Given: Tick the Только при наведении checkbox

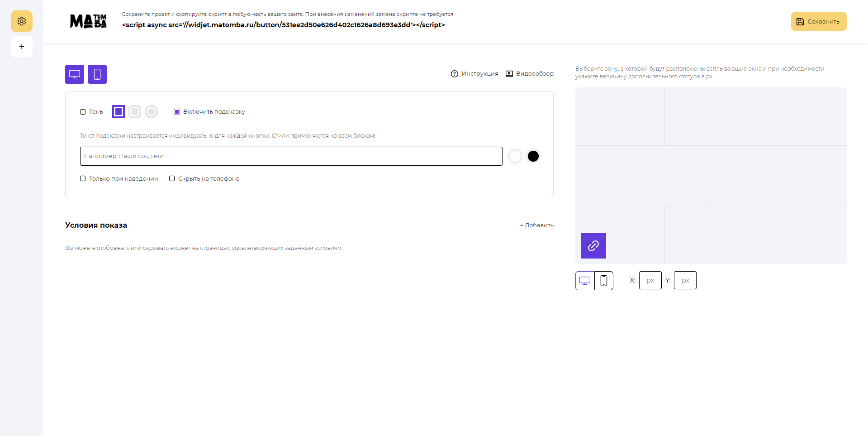Looking at the screenshot, I should [83, 178].
